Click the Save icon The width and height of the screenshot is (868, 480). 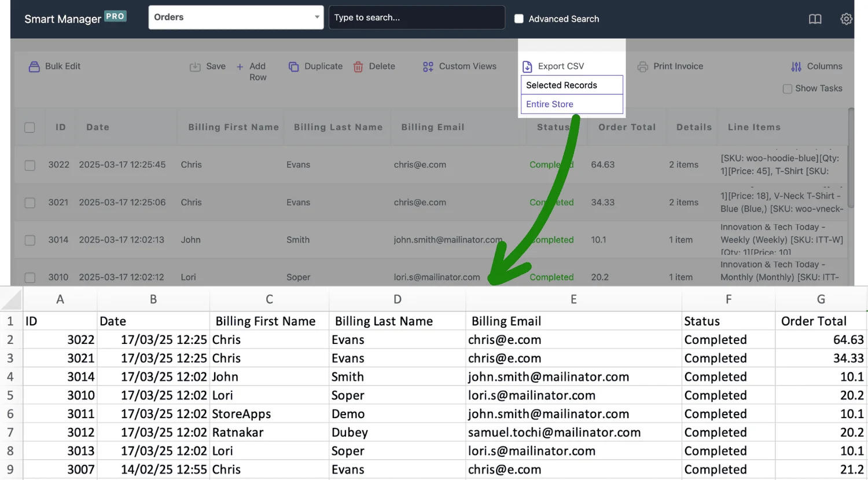point(195,67)
